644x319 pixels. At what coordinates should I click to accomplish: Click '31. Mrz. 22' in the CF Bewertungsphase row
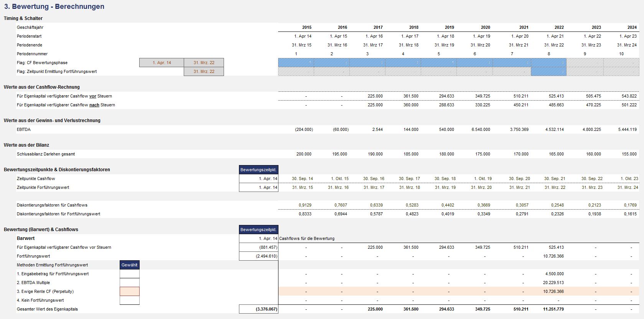pos(204,63)
